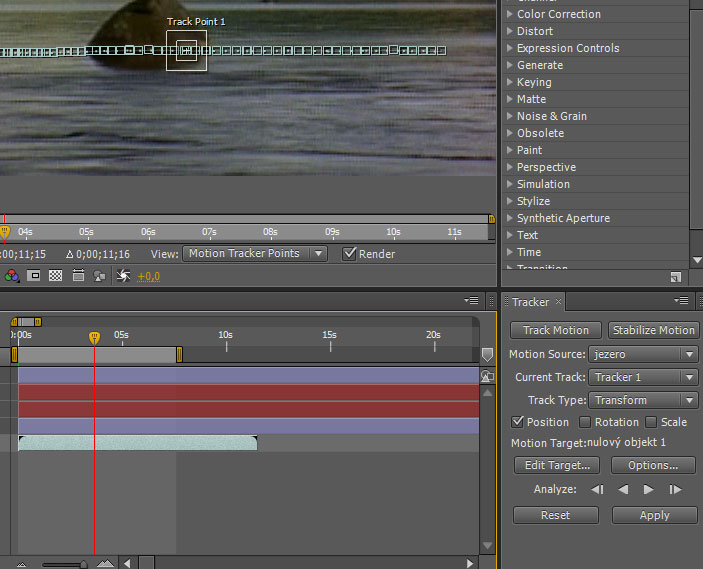Viewport: 703px width, 569px height.
Task: Analyze one frame forward
Action: [x=675, y=489]
